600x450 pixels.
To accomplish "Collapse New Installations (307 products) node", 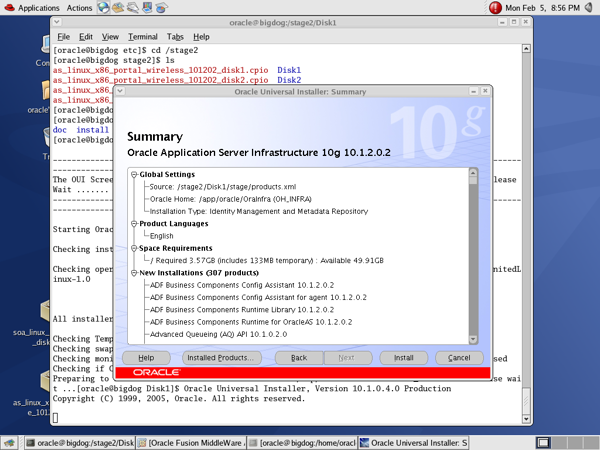I will click(134, 273).
